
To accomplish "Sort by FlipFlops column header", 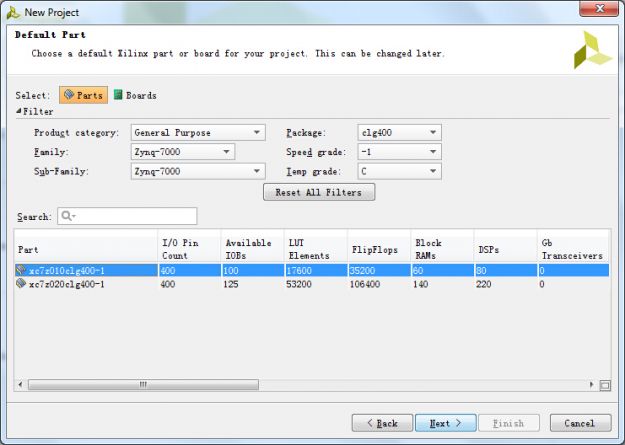I will 379,249.
